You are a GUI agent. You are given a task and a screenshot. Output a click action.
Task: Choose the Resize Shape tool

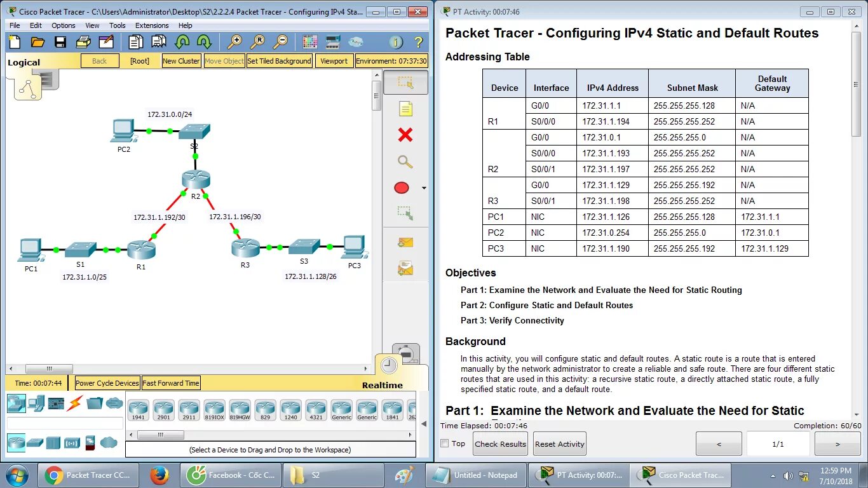pos(405,213)
